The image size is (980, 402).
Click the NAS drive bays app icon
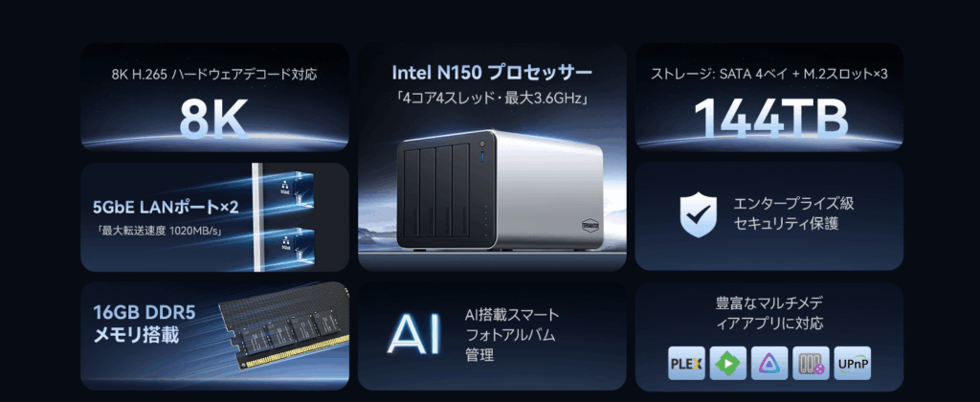tap(811, 364)
